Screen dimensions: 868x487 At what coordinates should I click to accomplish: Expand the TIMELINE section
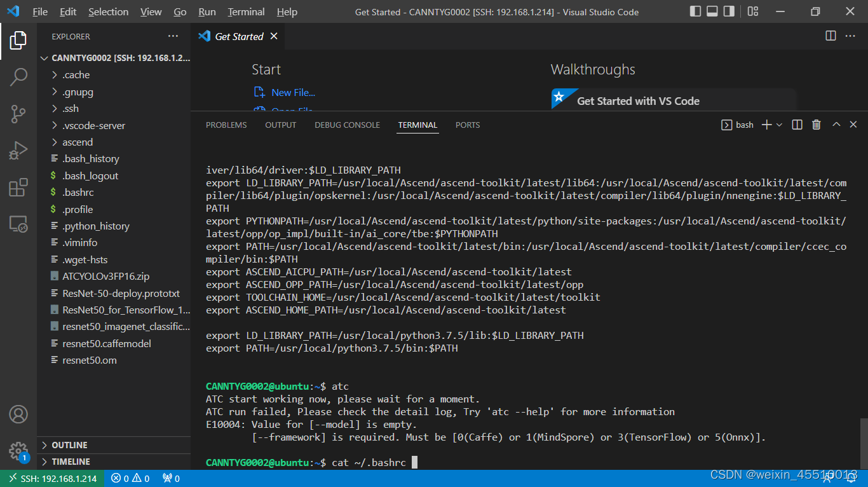click(114, 462)
